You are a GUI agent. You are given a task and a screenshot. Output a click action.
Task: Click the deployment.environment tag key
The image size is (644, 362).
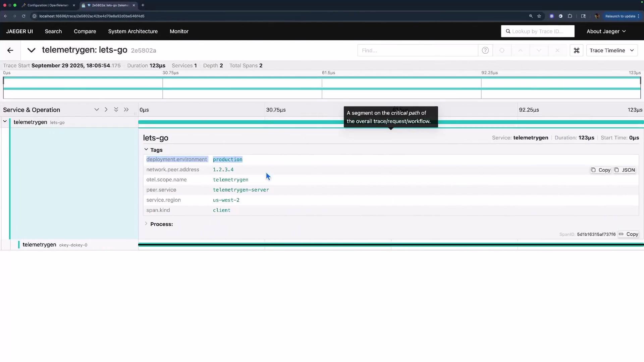[x=176, y=160]
